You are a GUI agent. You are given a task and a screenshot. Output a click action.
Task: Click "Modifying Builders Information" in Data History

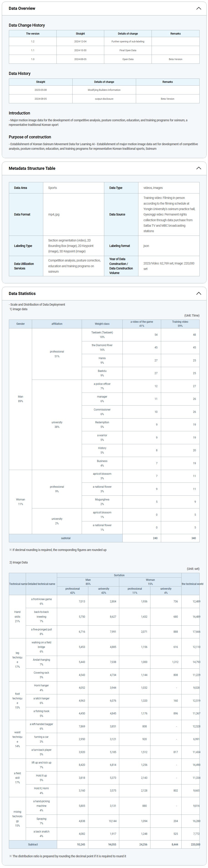click(104, 90)
